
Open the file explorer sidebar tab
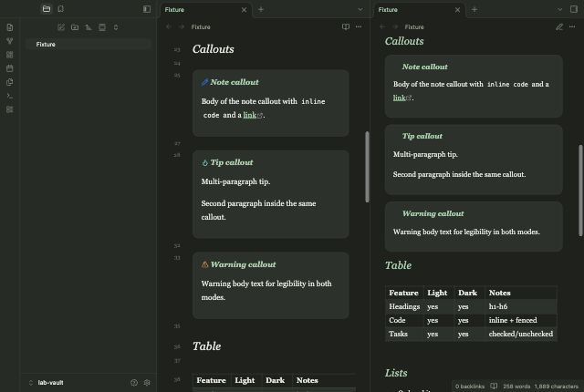(x=47, y=9)
